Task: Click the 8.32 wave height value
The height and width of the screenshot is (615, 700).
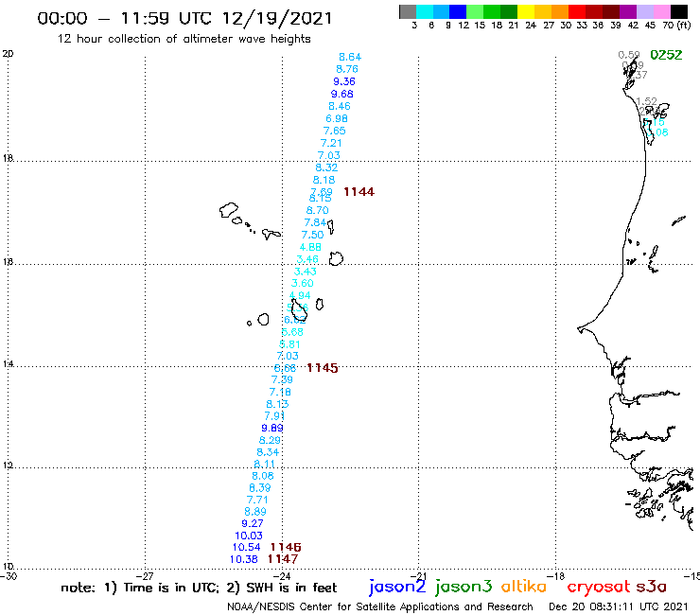Action: [326, 167]
